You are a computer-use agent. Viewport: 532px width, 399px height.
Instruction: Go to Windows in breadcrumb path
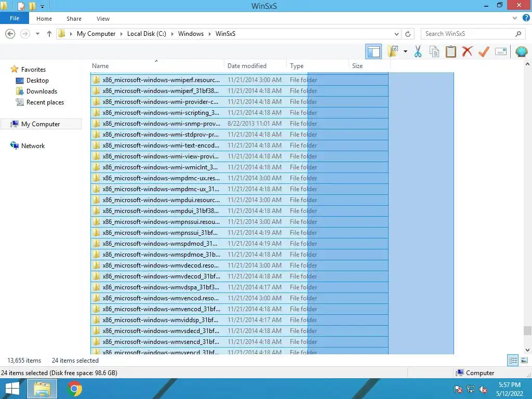(191, 34)
